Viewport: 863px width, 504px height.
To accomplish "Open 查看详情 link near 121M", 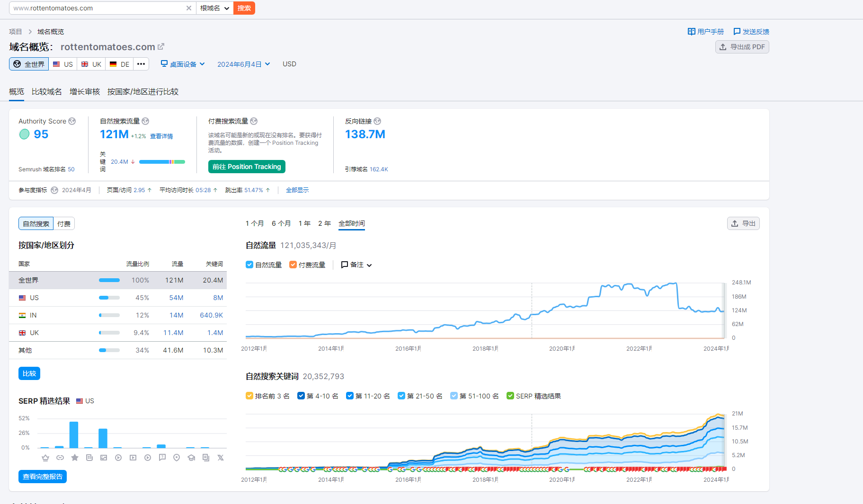I will (161, 136).
